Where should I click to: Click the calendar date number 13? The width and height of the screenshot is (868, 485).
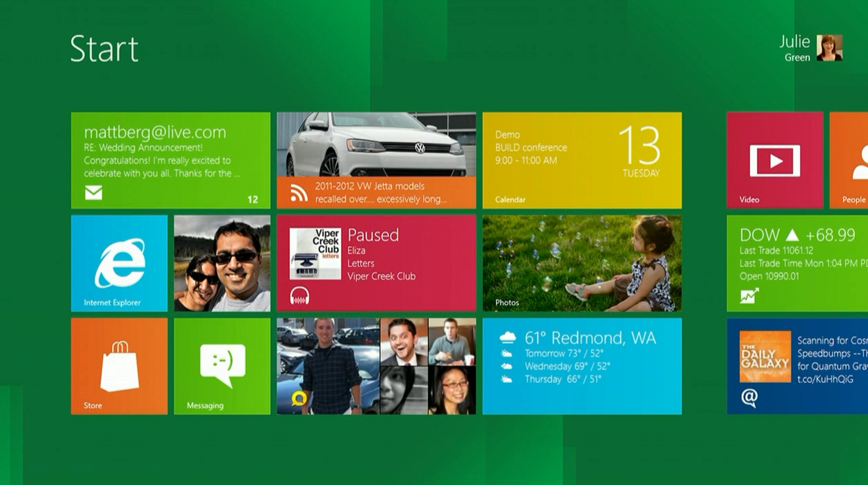tap(639, 145)
